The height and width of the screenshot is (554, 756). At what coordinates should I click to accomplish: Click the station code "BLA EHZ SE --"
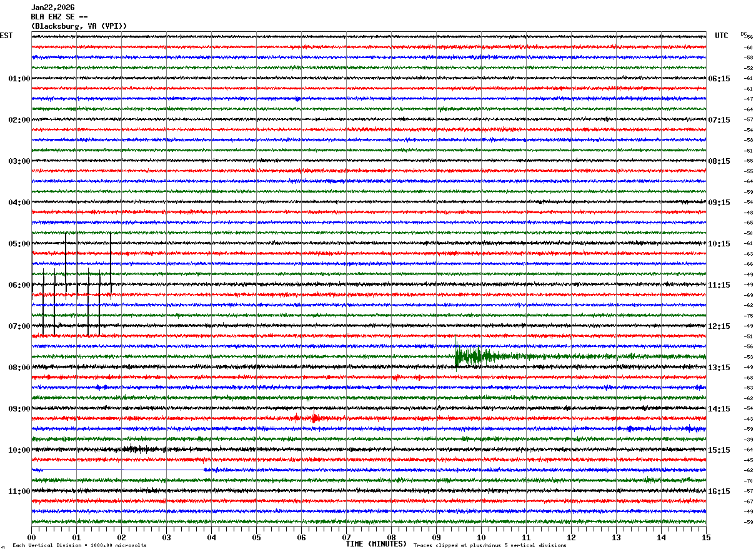coord(59,17)
